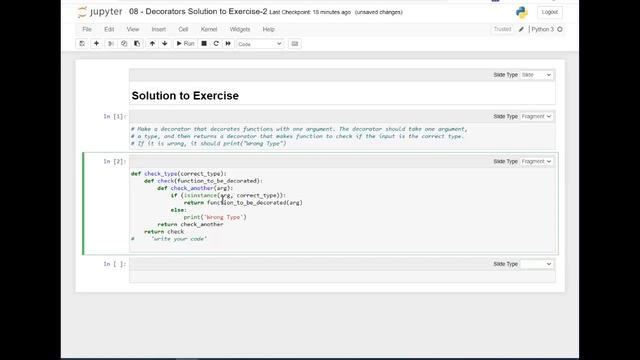
Task: Click the Python logo icon
Action: [522, 12]
